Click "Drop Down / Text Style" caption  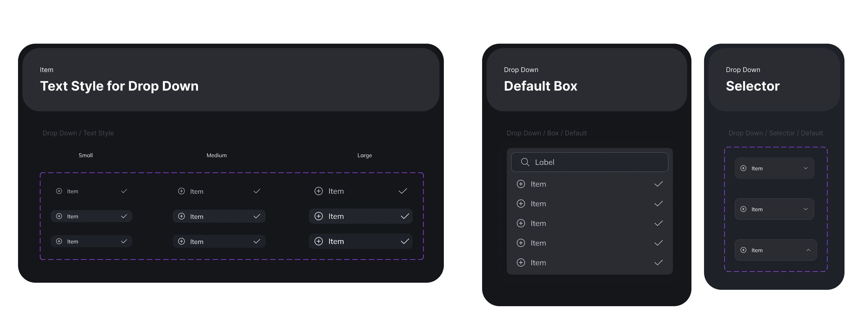(x=78, y=133)
